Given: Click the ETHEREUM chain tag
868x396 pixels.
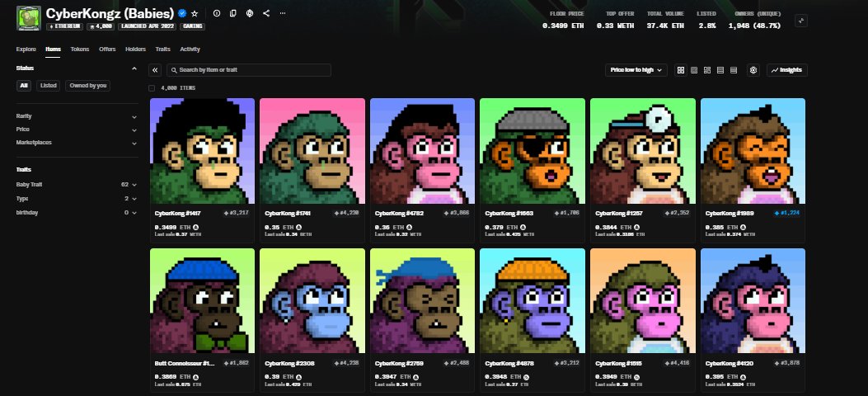Looking at the screenshot, I should (65, 26).
